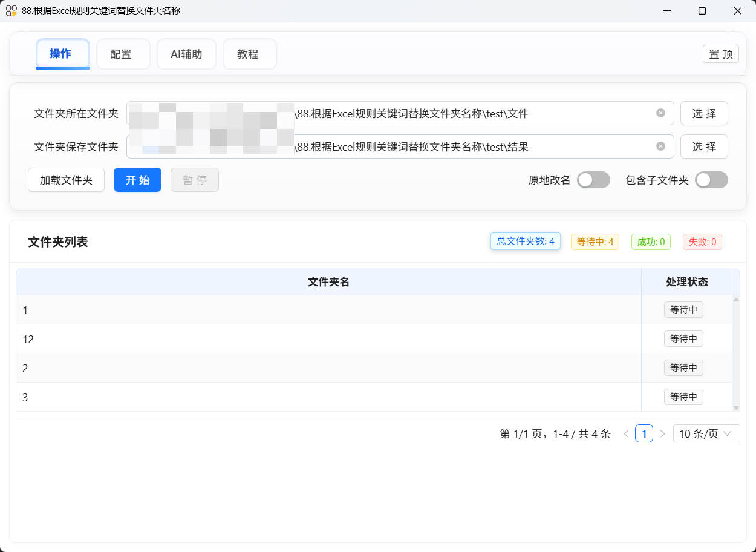The height and width of the screenshot is (552, 756).
Task: Click the 总文件夹数 count badge
Action: (x=525, y=241)
